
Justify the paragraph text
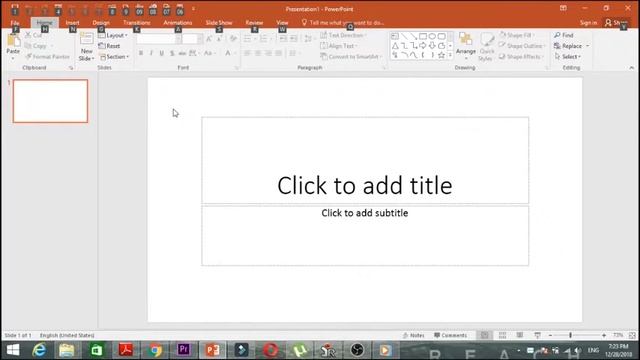278,53
